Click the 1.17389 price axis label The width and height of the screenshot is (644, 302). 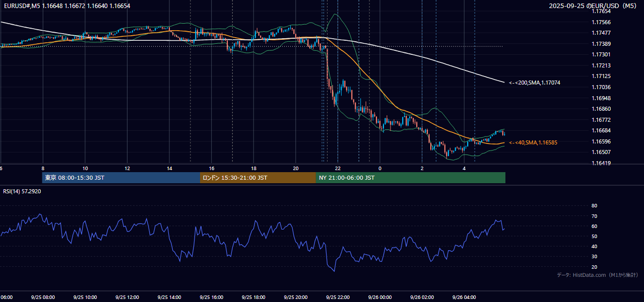[602, 44]
